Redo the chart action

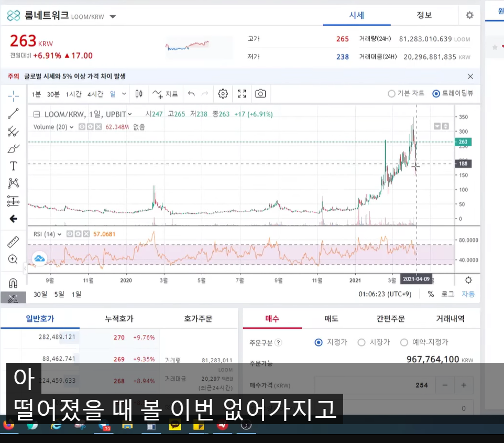pos(205,94)
